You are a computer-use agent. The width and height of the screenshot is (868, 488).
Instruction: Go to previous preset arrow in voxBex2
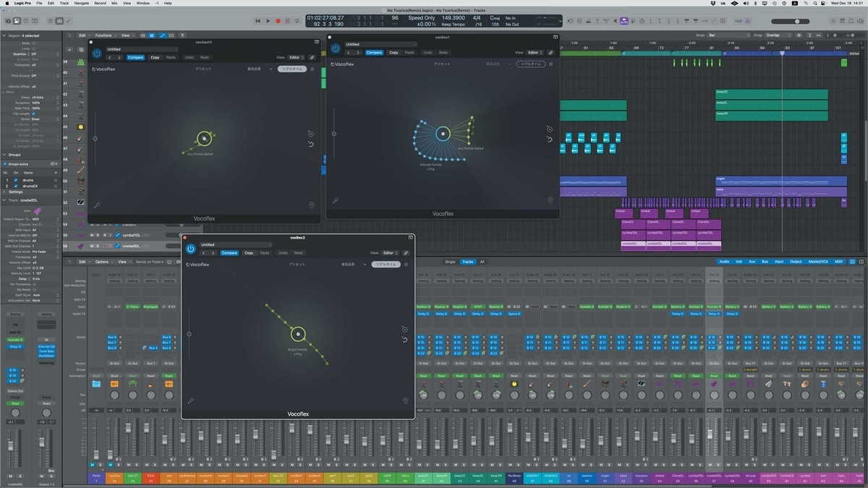pos(203,253)
